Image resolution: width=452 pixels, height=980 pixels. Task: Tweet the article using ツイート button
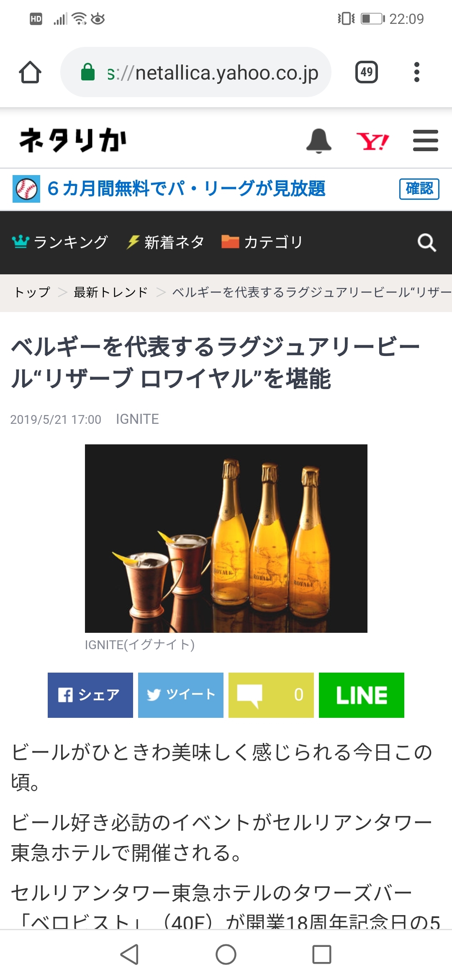click(181, 695)
